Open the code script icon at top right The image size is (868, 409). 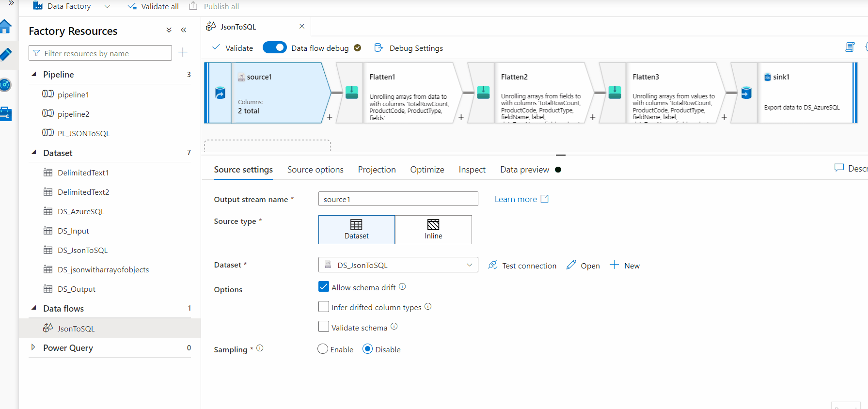[850, 47]
